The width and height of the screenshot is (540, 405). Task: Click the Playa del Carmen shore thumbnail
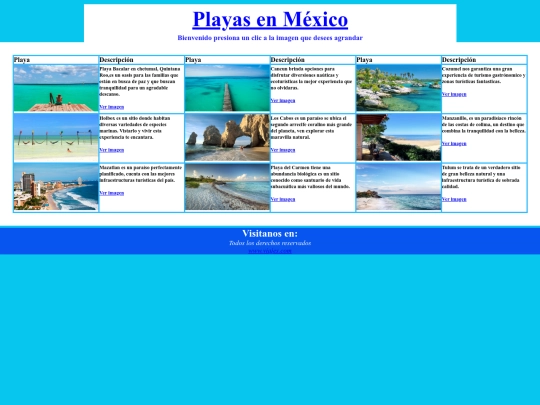(227, 187)
